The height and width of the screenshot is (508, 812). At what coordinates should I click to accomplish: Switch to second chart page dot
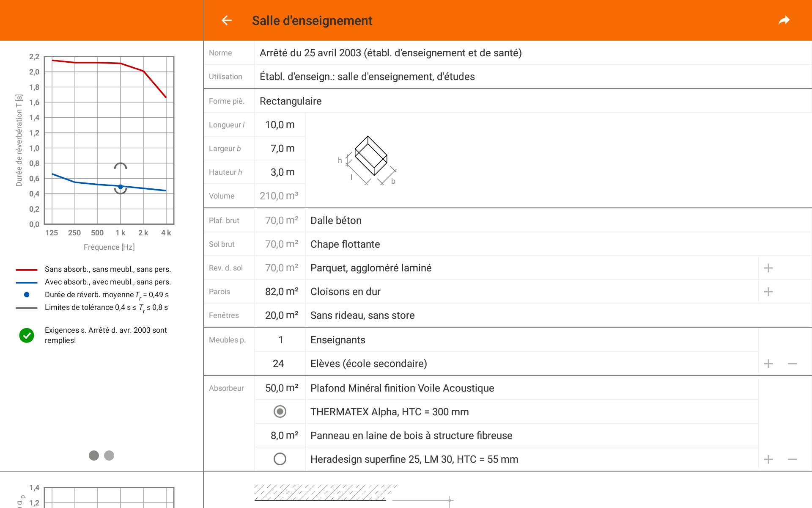pyautogui.click(x=109, y=456)
